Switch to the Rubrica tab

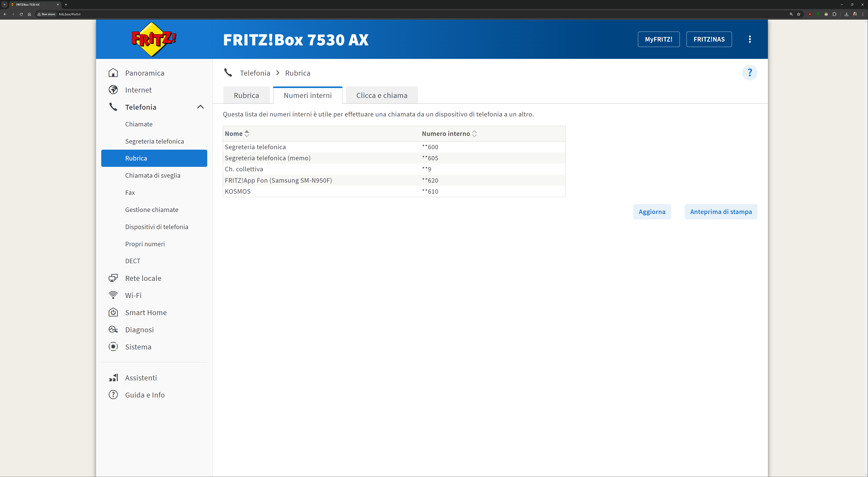pos(246,95)
